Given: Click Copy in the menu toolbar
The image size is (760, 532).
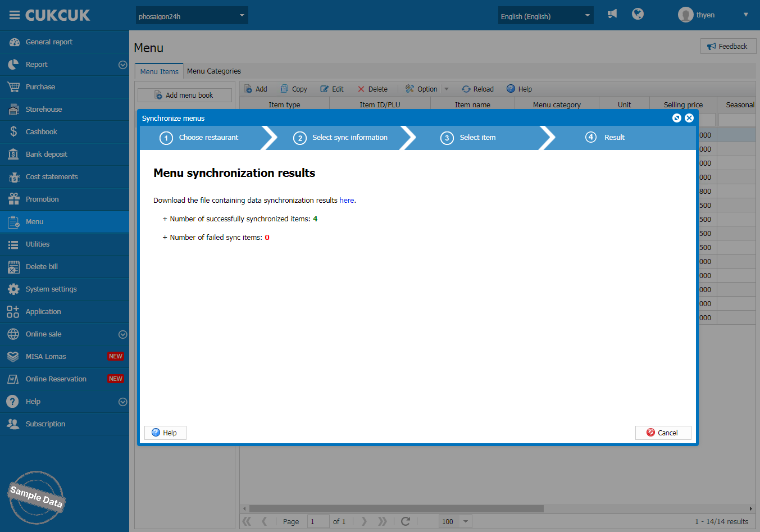Looking at the screenshot, I should pyautogui.click(x=294, y=89).
